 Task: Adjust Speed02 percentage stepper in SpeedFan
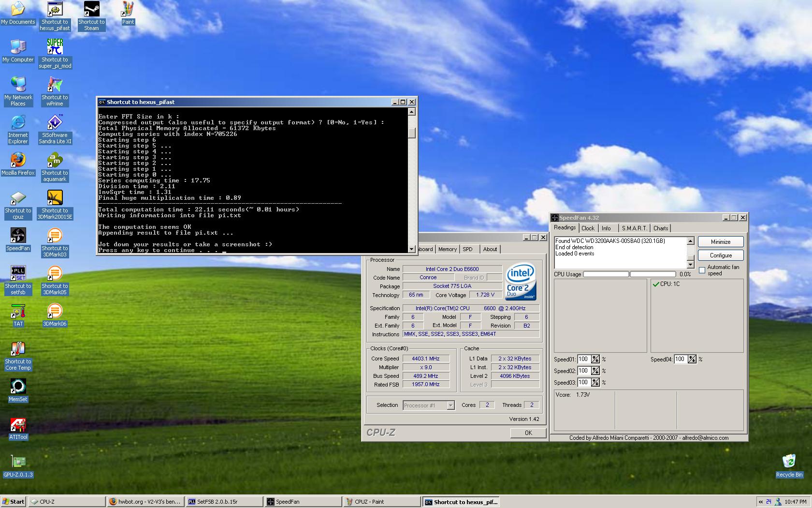click(x=595, y=371)
